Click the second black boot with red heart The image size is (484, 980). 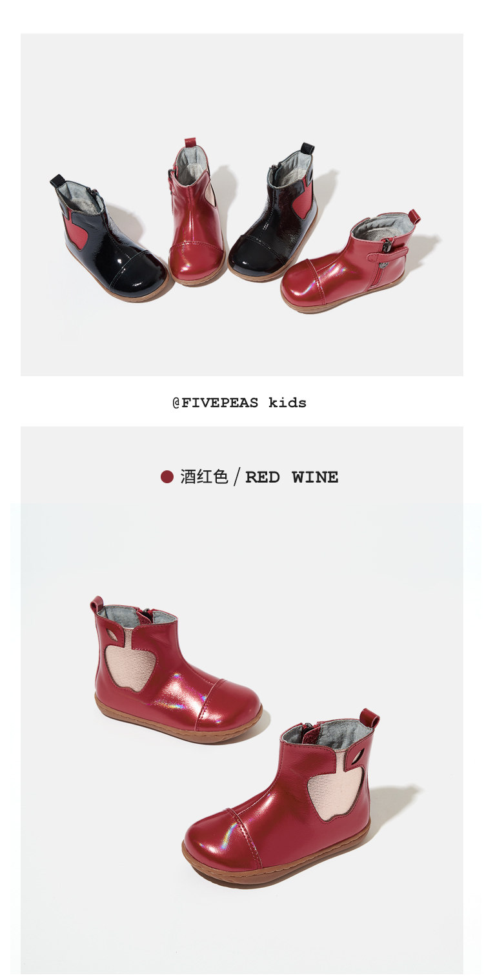274,213
